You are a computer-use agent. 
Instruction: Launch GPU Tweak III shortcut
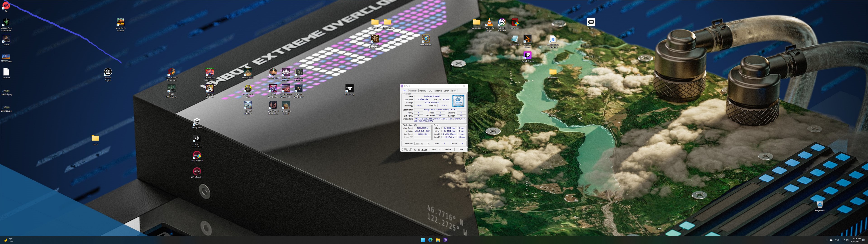coord(197,157)
